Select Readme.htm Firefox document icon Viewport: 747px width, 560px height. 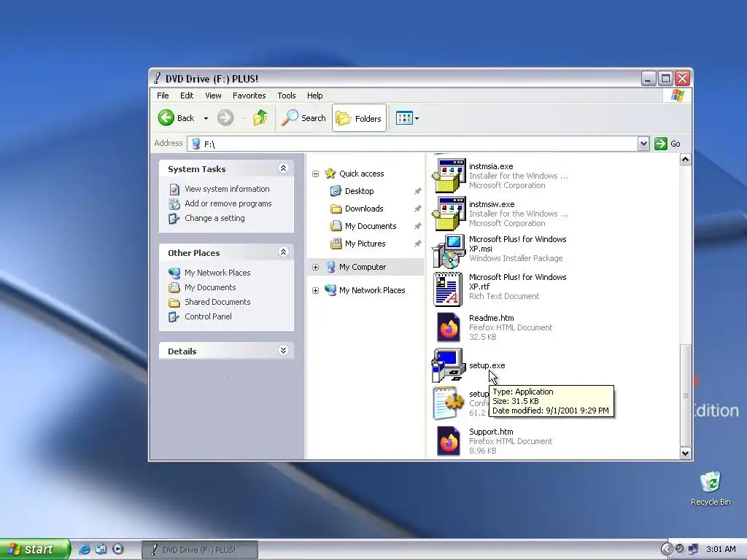449,327
